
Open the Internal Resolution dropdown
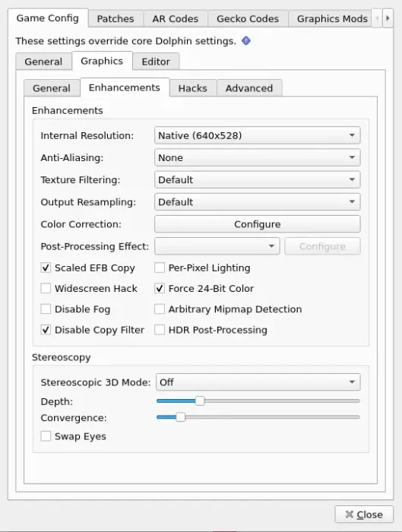click(x=257, y=135)
